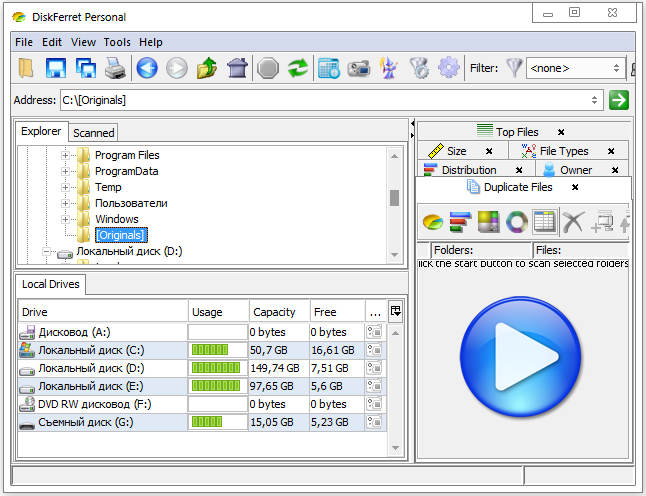Start scan with big blue play button

click(x=520, y=357)
